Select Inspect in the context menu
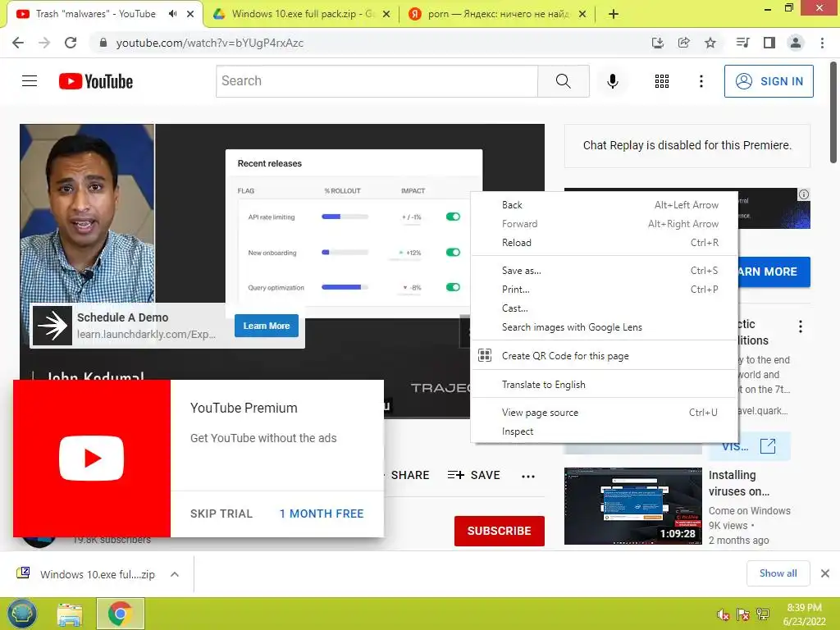This screenshot has width=840, height=630. (605, 431)
